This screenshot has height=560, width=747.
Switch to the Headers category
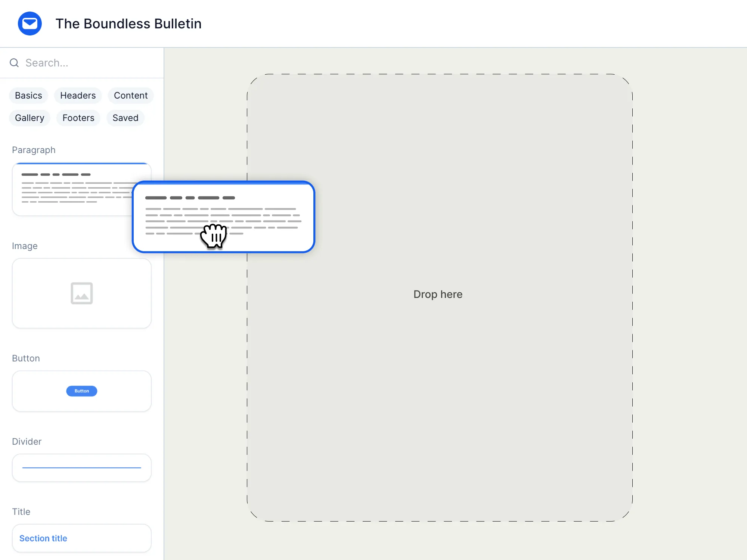(x=78, y=95)
